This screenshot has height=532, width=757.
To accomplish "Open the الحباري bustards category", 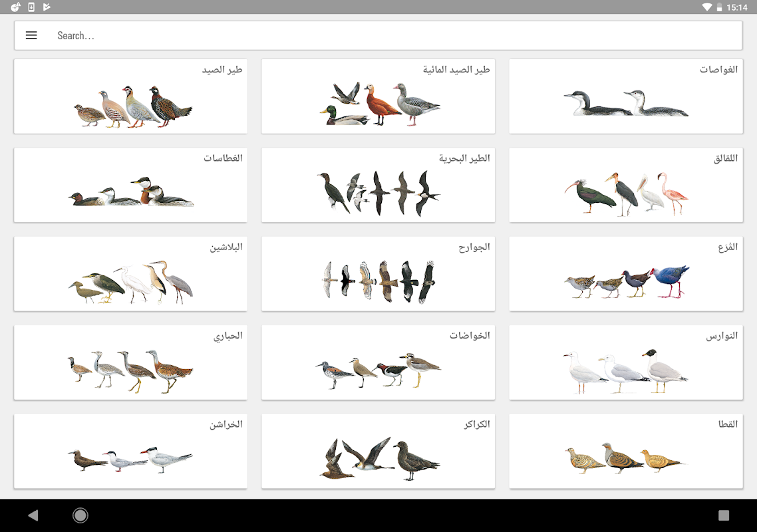I will pyautogui.click(x=130, y=362).
